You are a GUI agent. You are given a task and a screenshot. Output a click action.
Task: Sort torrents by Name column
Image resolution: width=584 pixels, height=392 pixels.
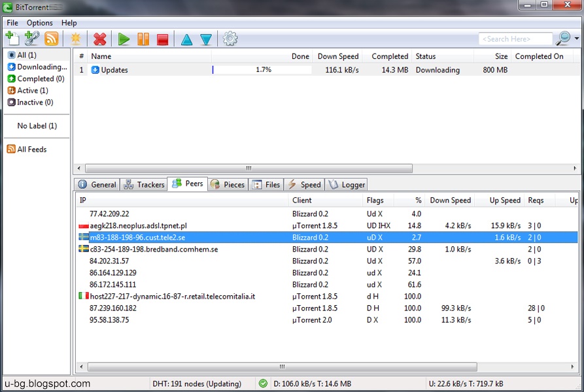(x=150, y=56)
